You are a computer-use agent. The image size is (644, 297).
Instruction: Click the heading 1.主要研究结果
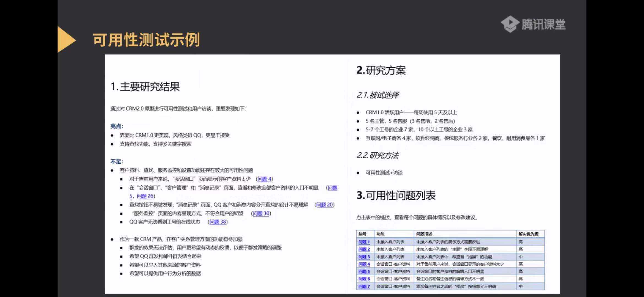pos(145,87)
